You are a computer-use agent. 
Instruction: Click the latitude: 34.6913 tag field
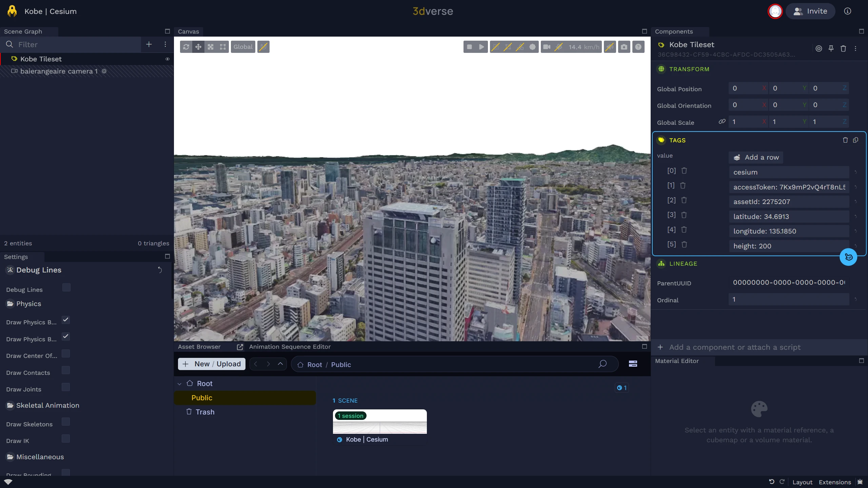789,217
